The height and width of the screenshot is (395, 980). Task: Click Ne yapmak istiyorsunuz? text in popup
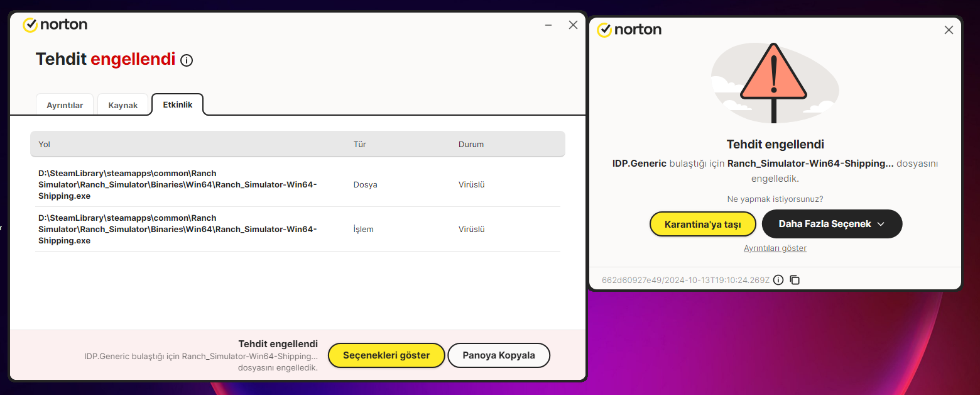click(775, 199)
